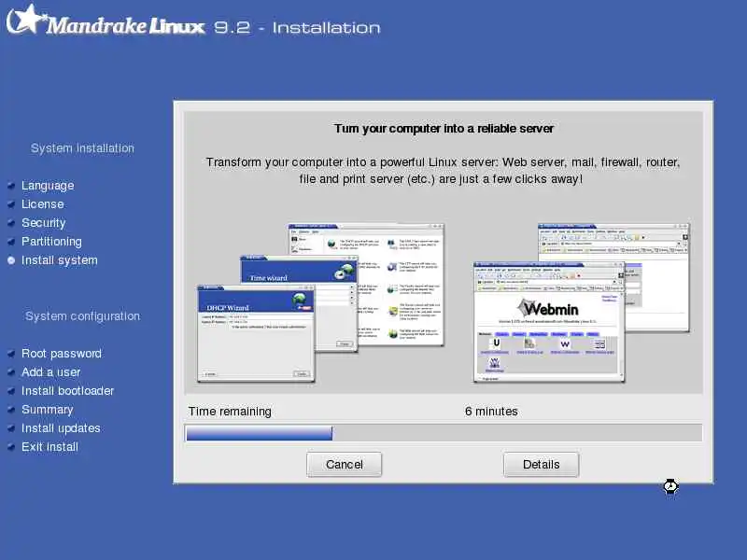
Task: Select the Root password step
Action: pos(62,354)
